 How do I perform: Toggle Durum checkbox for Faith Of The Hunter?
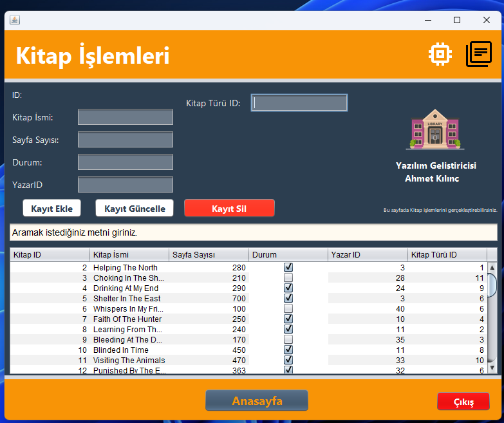[x=288, y=319]
